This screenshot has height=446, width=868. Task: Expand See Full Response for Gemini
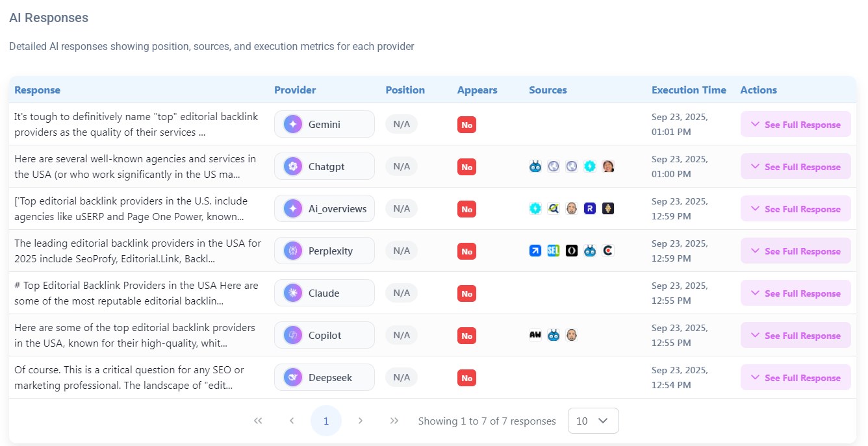pos(796,124)
